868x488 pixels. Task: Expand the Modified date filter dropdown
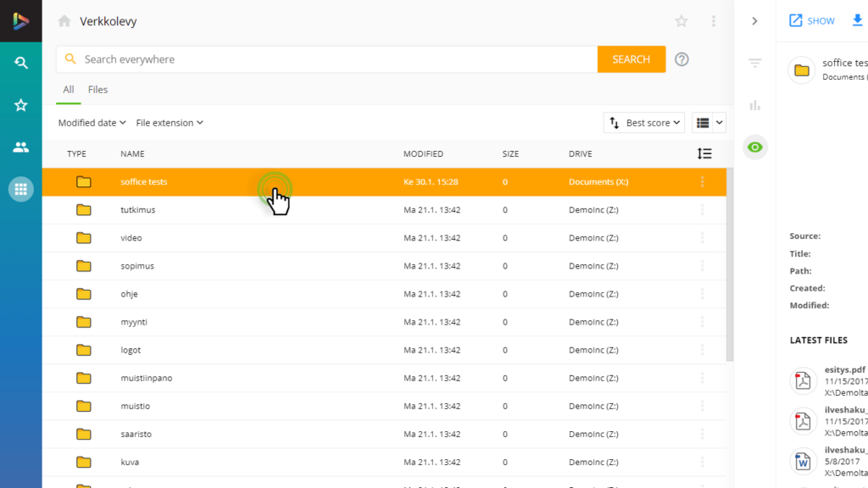coord(92,123)
